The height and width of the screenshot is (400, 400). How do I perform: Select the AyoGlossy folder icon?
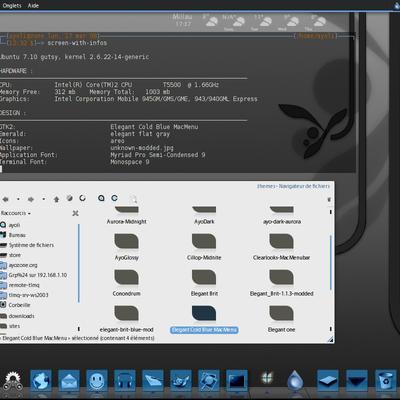(x=126, y=241)
